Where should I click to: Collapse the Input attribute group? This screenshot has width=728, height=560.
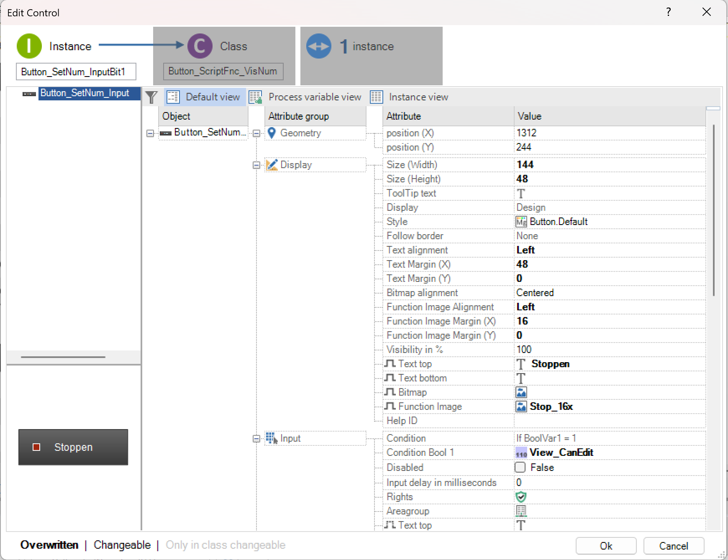[x=256, y=439]
